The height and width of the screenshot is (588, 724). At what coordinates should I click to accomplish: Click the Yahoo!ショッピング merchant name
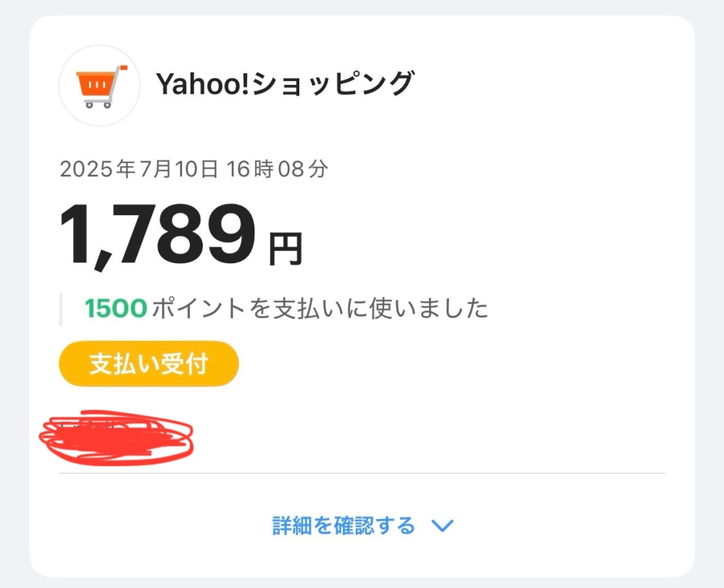[286, 82]
